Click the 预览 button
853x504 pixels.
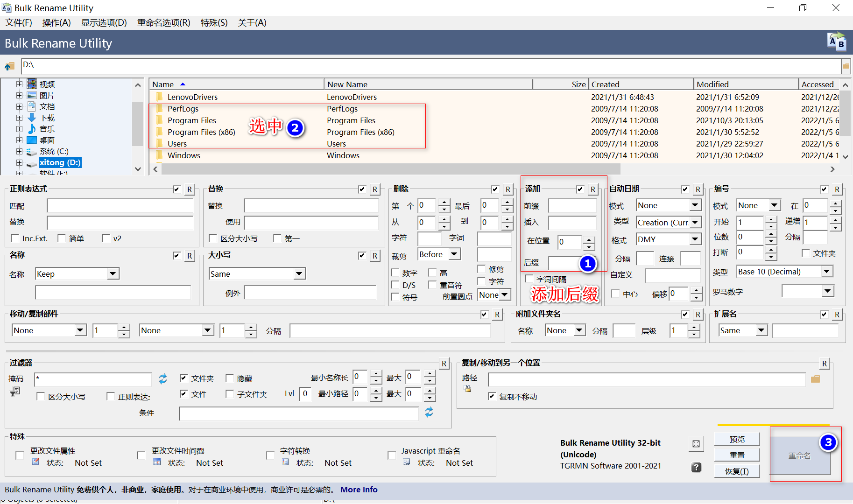click(x=737, y=439)
